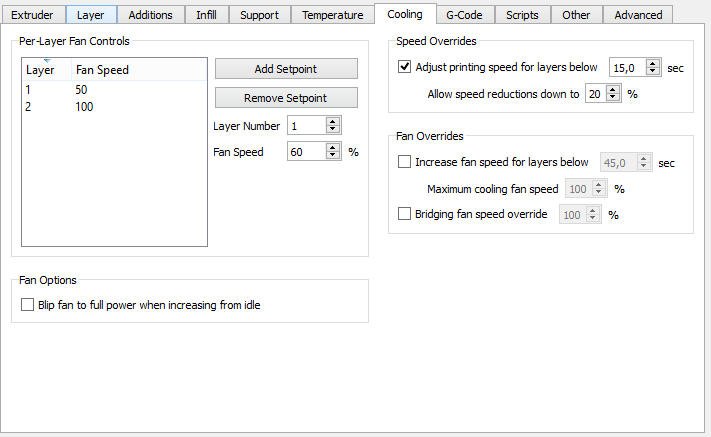
Task: Check blip fan to full power option
Action: [28, 305]
